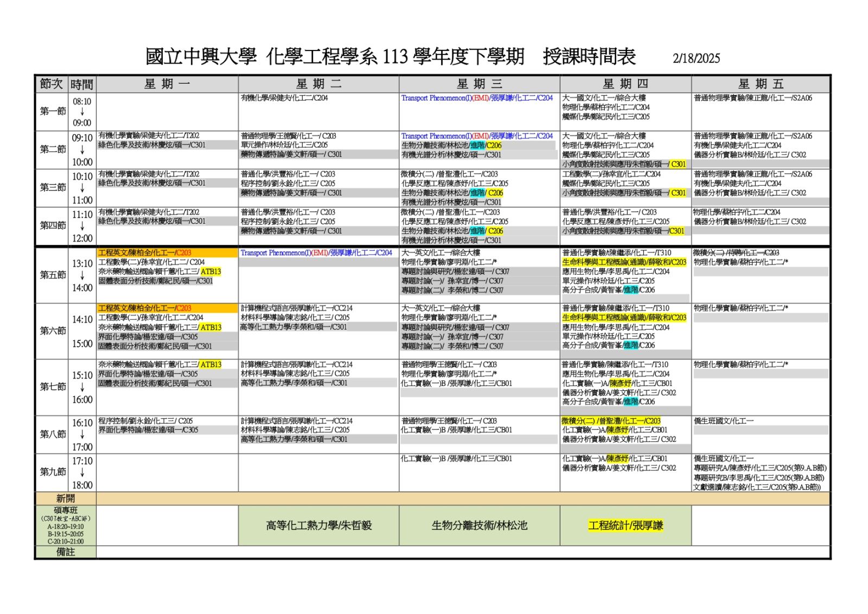The height and width of the screenshot is (614, 868).
Task: Select the '星期五' column header
Action: point(761,84)
